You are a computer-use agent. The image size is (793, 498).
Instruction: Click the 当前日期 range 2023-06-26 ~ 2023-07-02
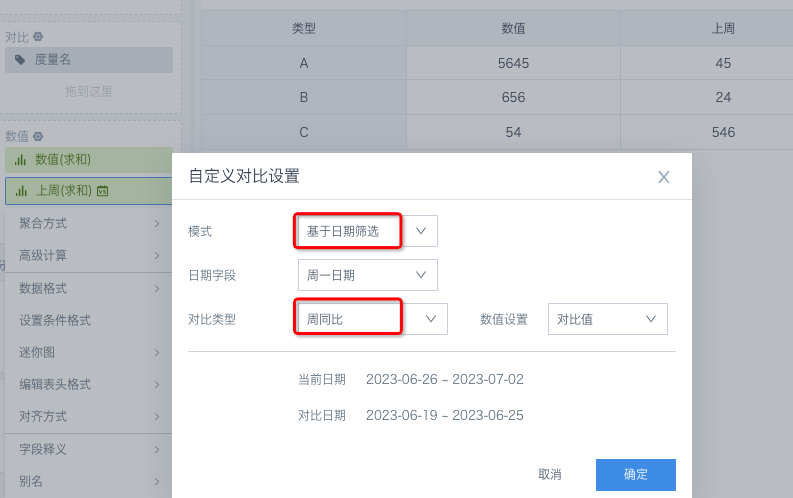click(x=445, y=379)
